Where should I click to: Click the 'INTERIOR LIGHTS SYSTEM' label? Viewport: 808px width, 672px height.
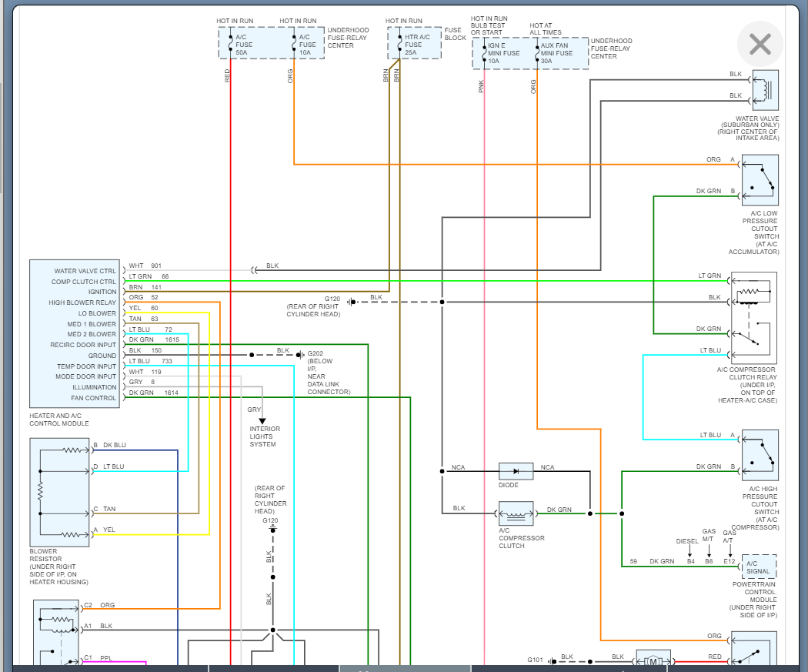click(x=265, y=436)
